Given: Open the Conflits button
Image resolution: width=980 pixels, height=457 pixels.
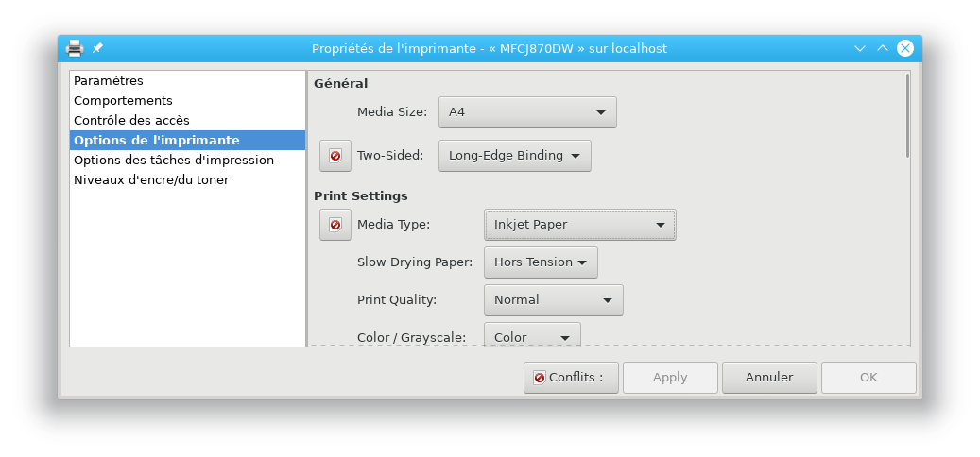Looking at the screenshot, I should (x=571, y=378).
